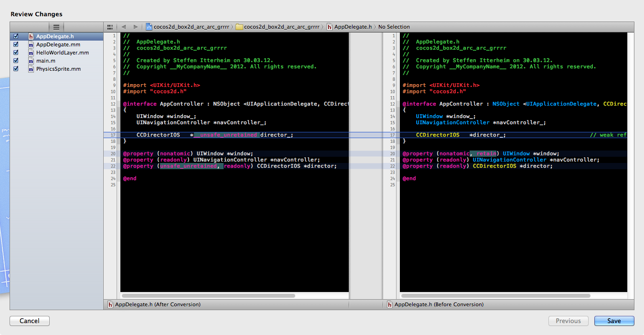This screenshot has height=335, width=644.
Task: Click the @end keyword in the left pane
Action: pyautogui.click(x=130, y=179)
